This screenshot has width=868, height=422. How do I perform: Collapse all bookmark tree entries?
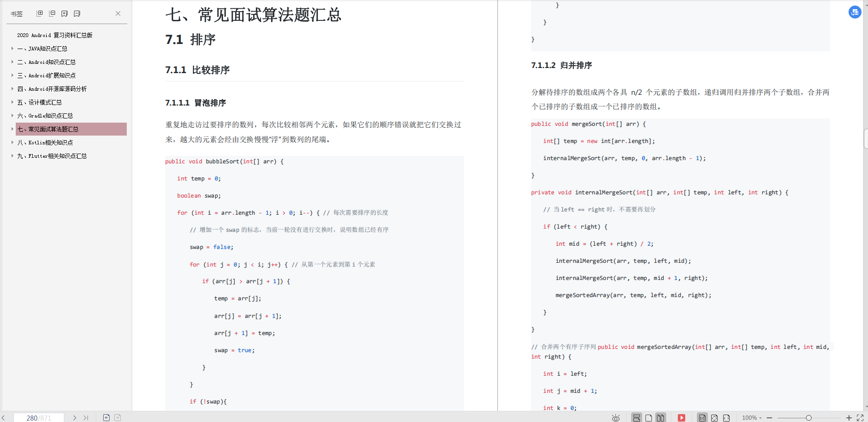coord(52,13)
